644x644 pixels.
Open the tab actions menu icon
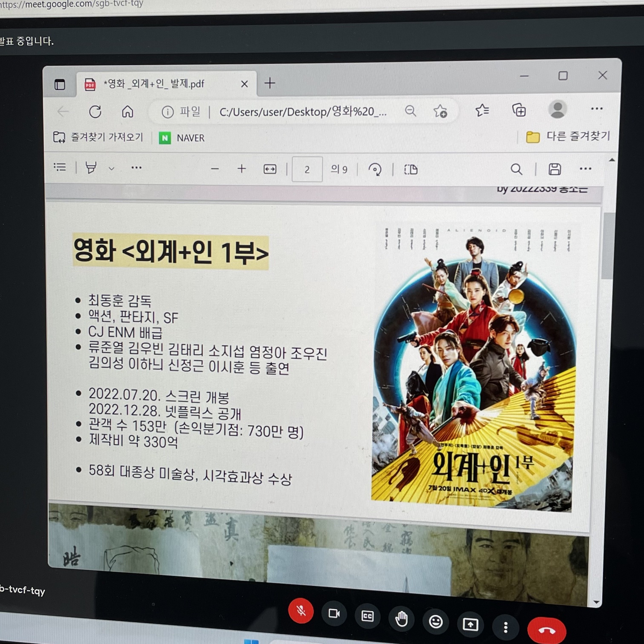tap(60, 84)
